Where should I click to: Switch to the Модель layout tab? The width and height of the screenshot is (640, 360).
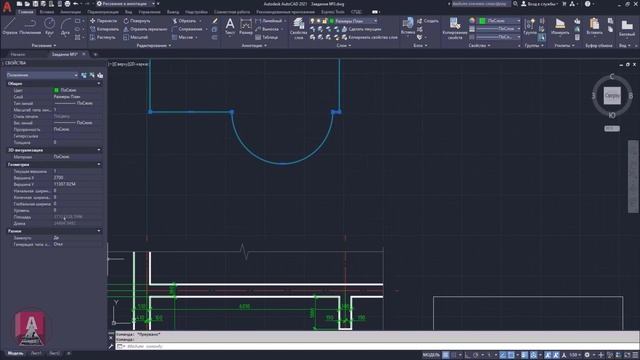click(16, 353)
